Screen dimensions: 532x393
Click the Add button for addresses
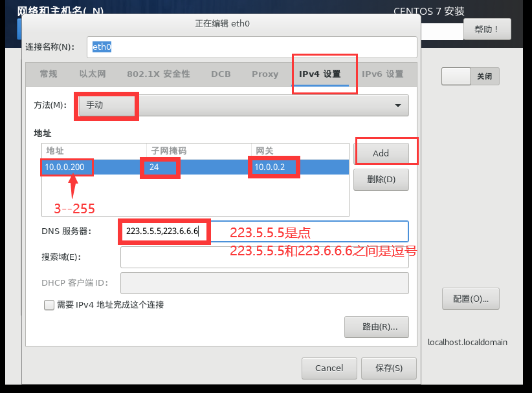pos(381,153)
